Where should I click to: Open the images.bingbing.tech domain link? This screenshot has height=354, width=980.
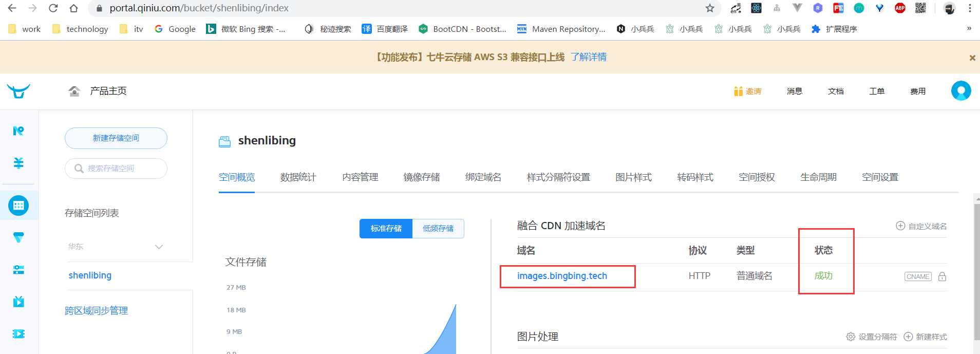[x=562, y=276]
